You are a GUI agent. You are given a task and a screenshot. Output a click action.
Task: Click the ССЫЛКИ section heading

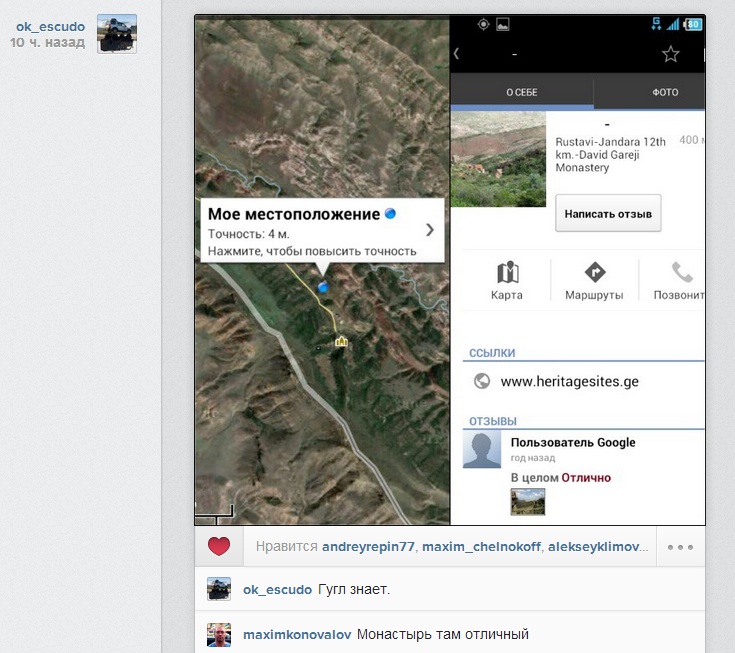click(492, 353)
